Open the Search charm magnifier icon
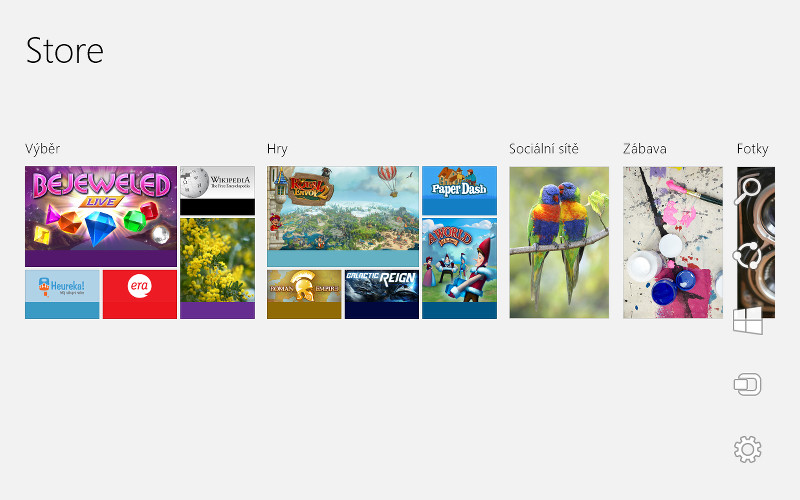Image resolution: width=800 pixels, height=500 pixels. (747, 191)
